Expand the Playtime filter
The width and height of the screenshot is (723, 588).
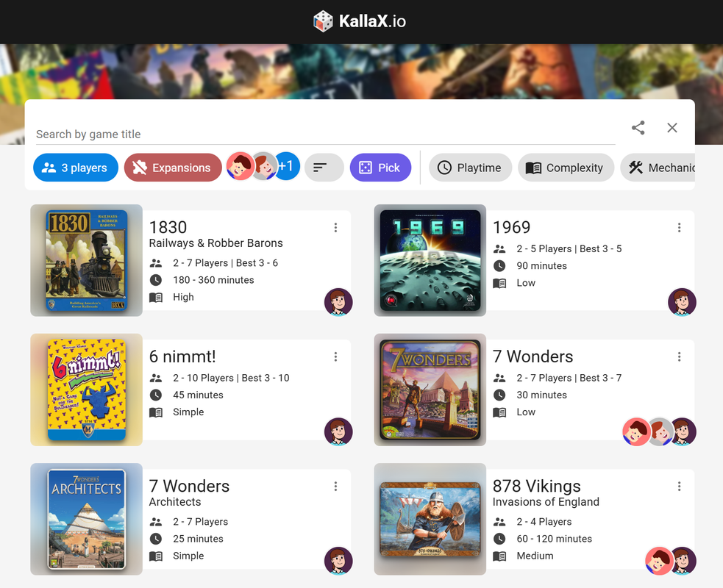470,168
